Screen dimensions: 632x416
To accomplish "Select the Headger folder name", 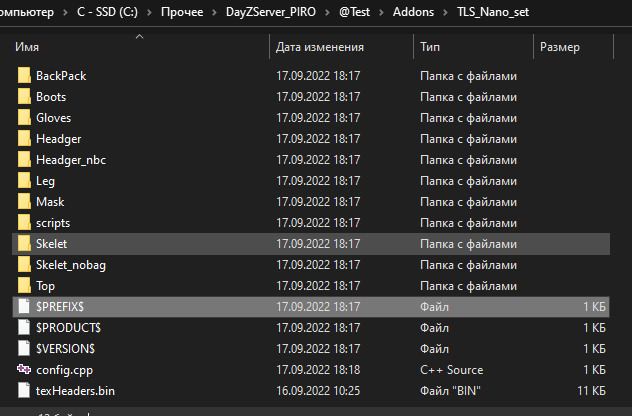I will tap(58, 139).
